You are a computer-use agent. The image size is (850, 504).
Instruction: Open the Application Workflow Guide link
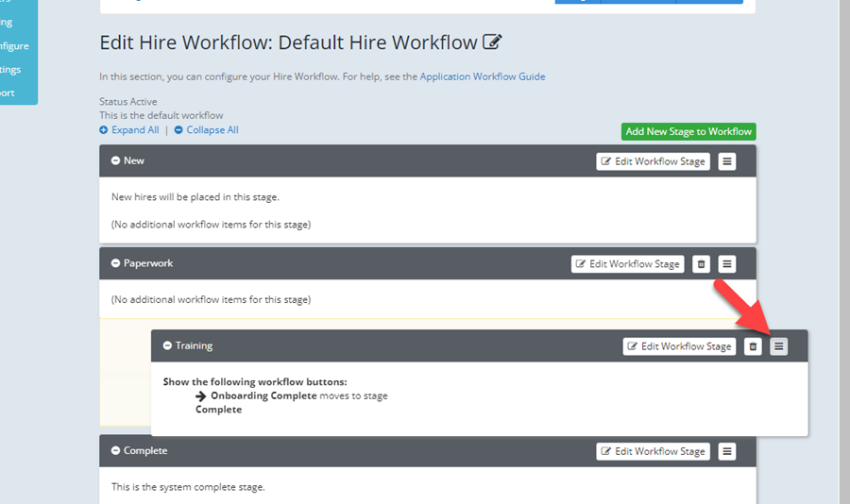point(483,76)
